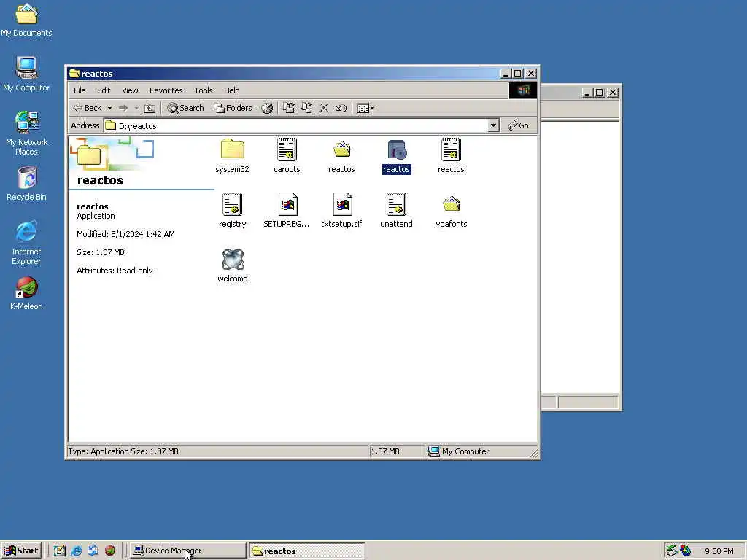
Task: Open the Search pane from the toolbar
Action: [x=185, y=108]
